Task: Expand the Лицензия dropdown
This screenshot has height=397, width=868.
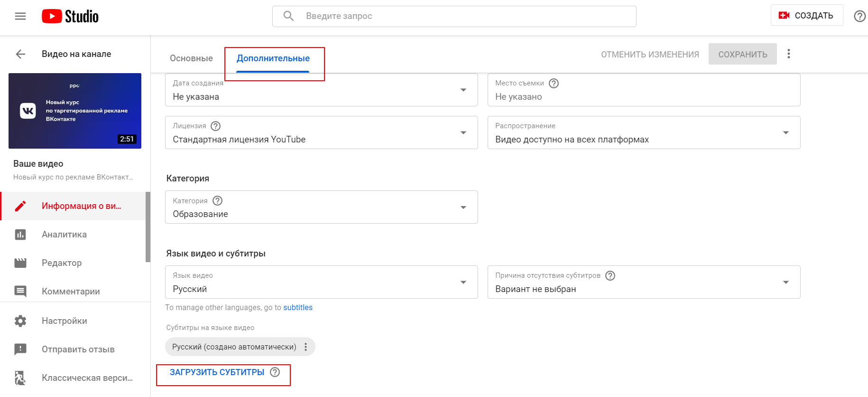Action: click(463, 132)
